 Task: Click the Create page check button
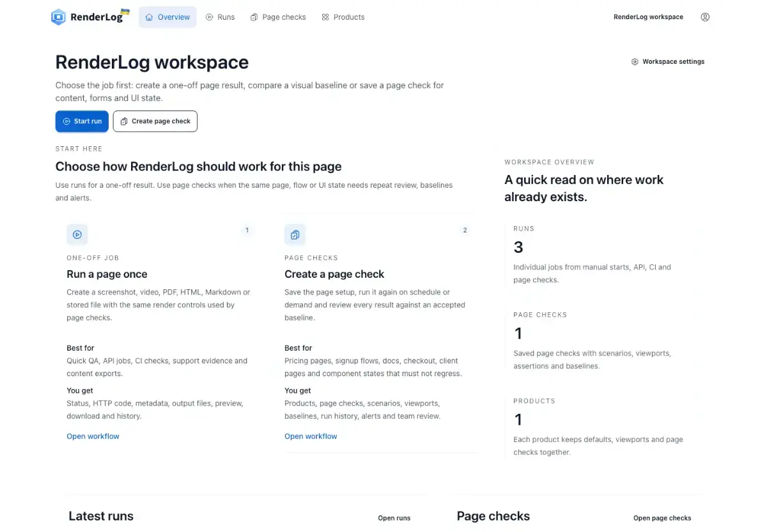[x=155, y=121]
